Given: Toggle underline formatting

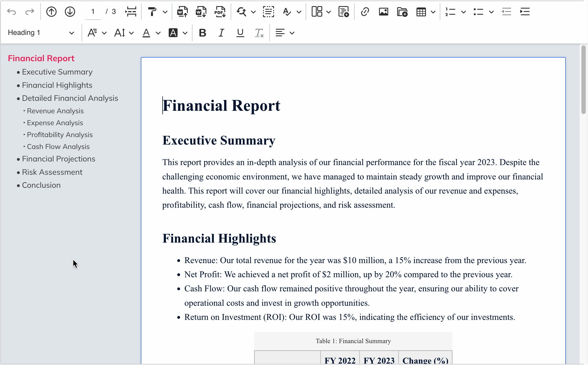Looking at the screenshot, I should pos(240,33).
